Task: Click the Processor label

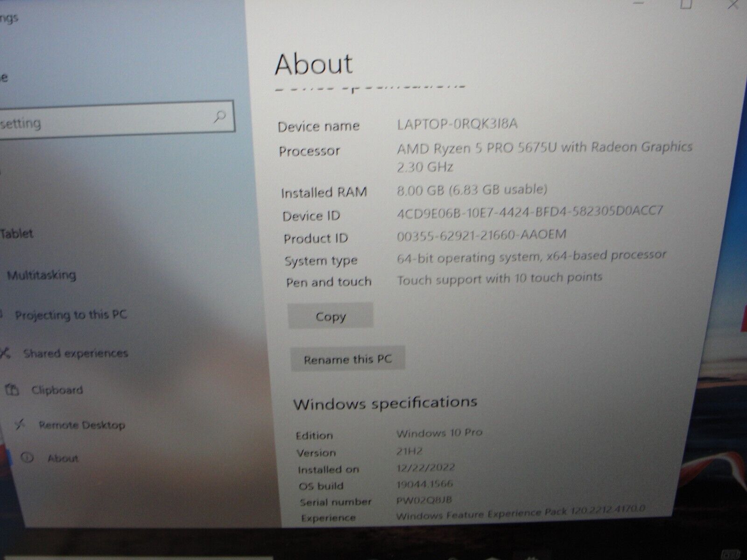Action: pos(310,151)
